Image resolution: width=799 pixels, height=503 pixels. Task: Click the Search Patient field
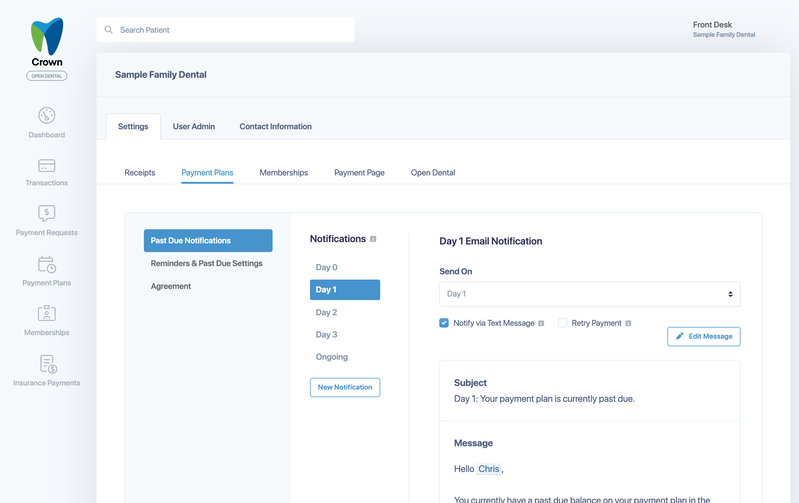225,30
